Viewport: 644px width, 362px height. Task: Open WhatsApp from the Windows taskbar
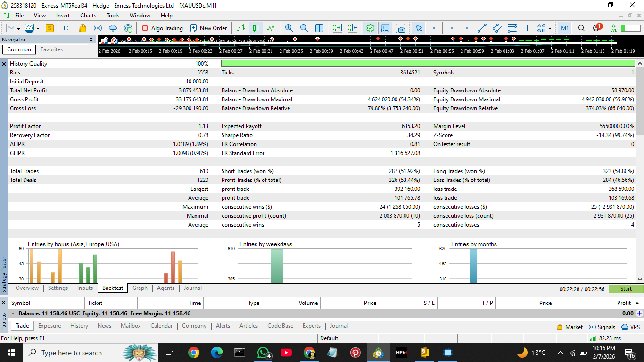pos(263,353)
